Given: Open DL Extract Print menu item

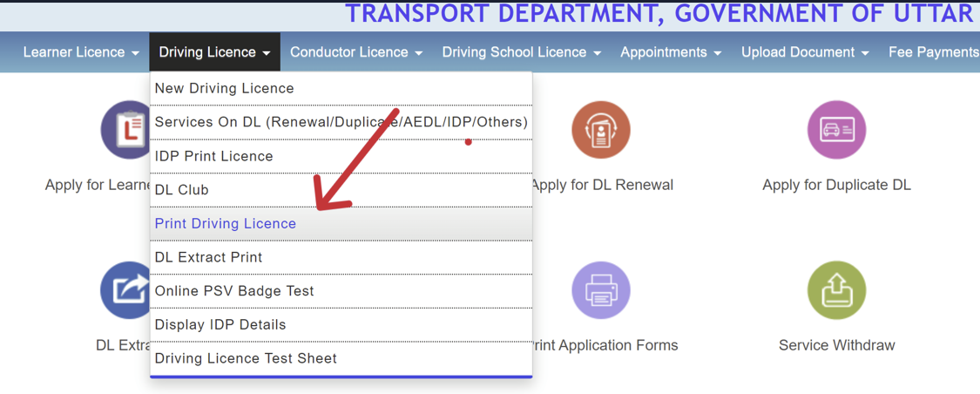Looking at the screenshot, I should click(x=208, y=258).
